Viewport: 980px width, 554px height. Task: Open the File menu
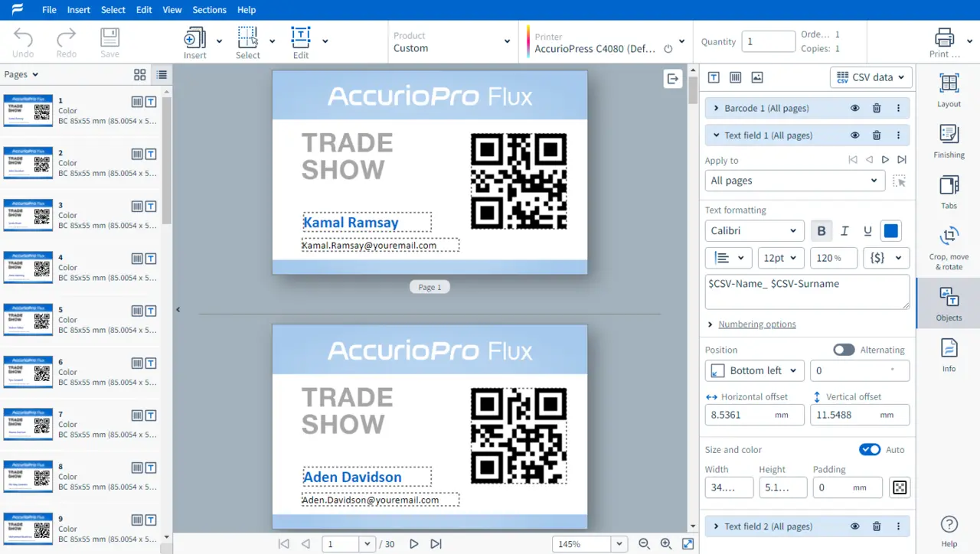pyautogui.click(x=49, y=10)
